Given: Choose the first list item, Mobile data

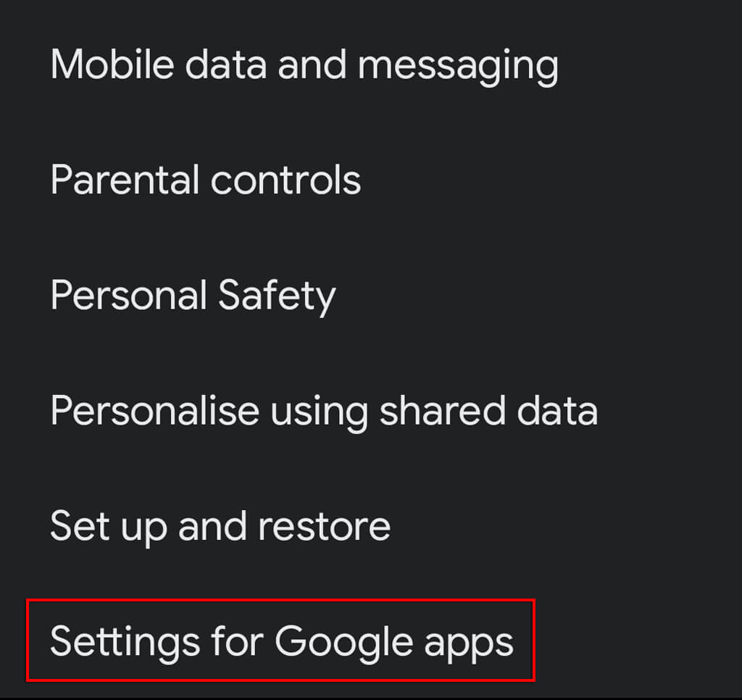Looking at the screenshot, I should pyautogui.click(x=371, y=64).
